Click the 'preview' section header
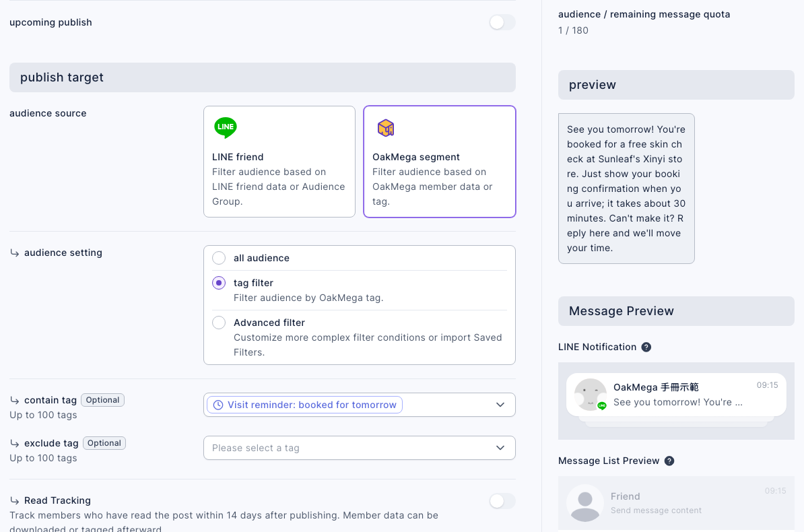This screenshot has height=532, width=804. point(676,85)
